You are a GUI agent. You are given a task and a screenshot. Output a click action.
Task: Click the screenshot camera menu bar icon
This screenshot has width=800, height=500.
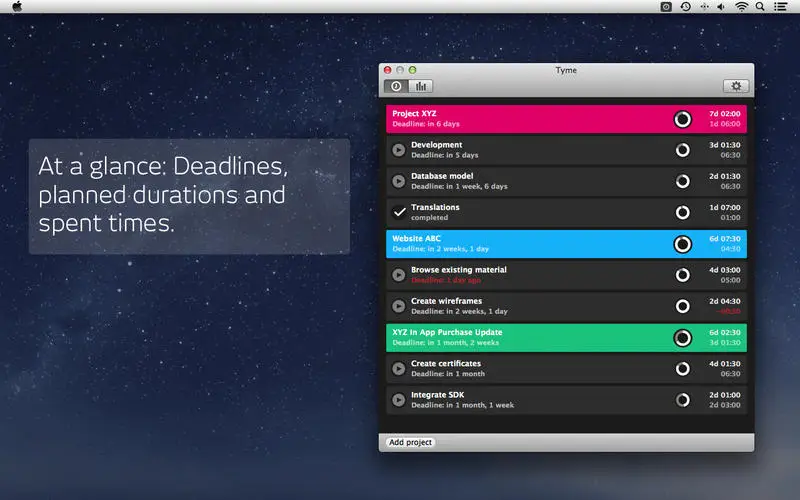tap(666, 7)
